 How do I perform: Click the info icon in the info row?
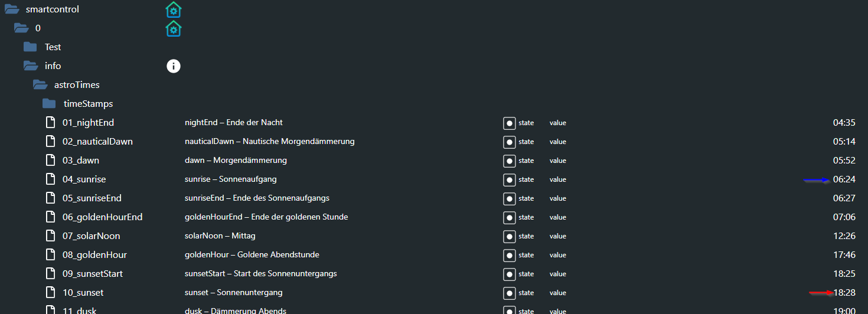174,66
